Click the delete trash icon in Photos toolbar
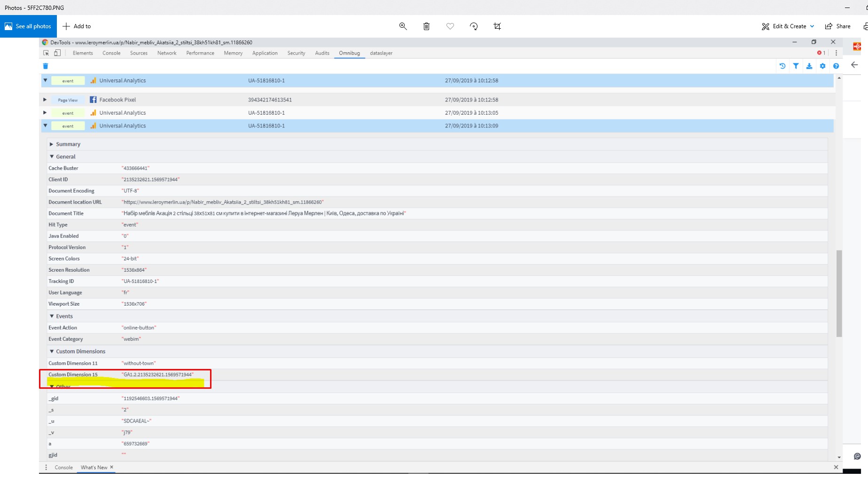This screenshot has width=868, height=479. 426,26
